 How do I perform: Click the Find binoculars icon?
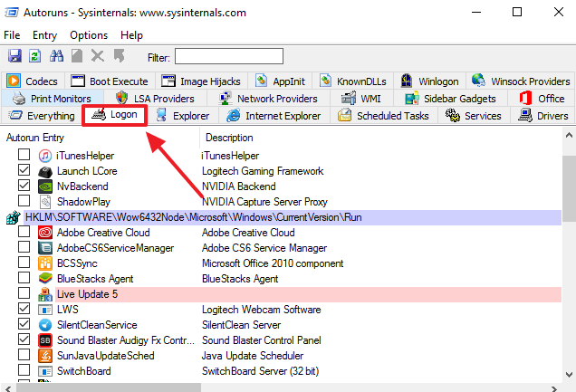pos(56,57)
